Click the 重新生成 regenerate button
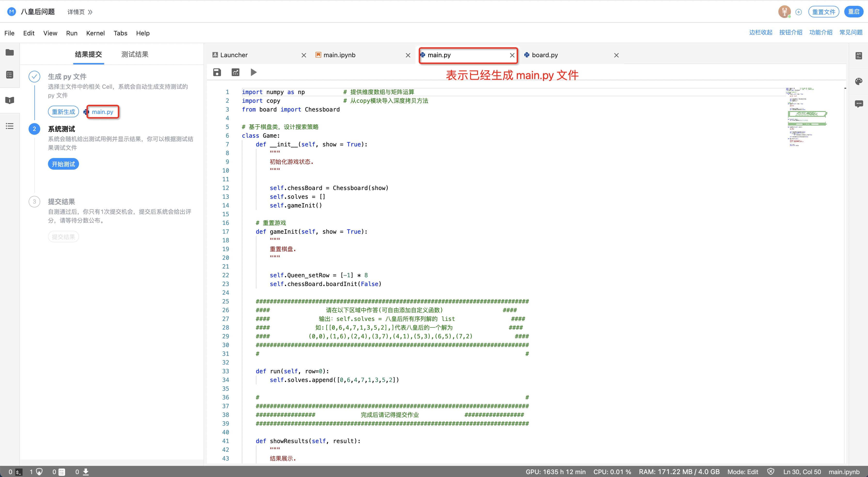 coord(63,111)
